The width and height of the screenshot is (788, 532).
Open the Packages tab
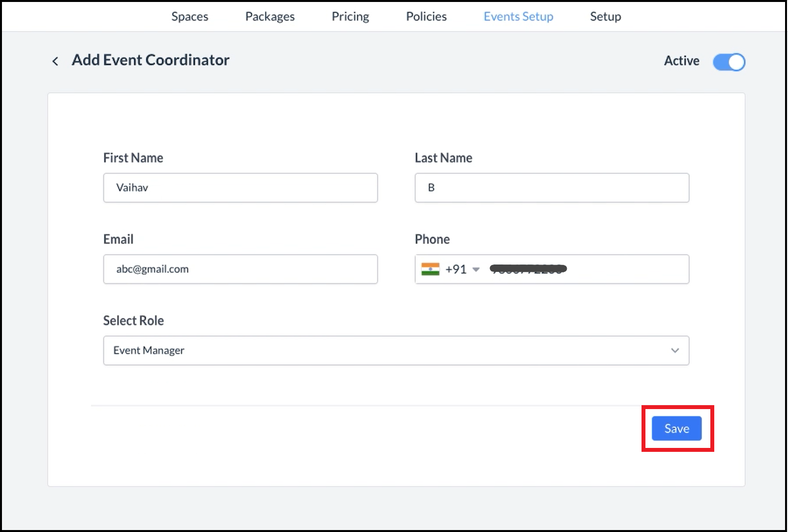click(270, 17)
